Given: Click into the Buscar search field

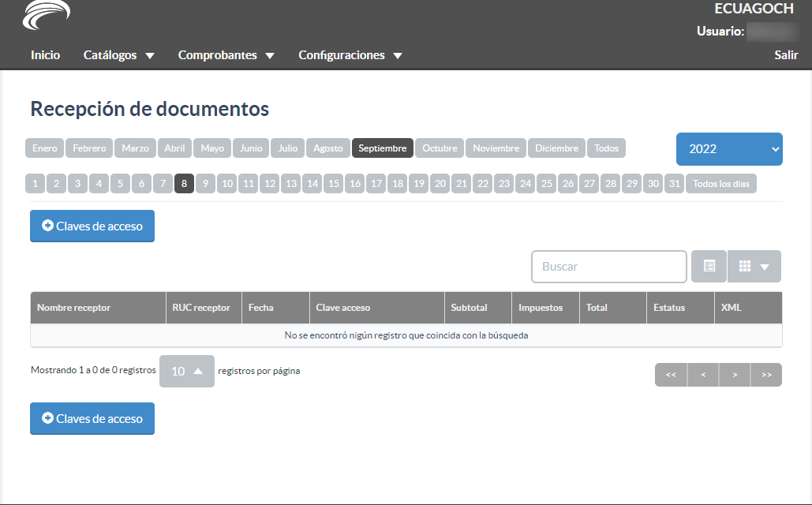Looking at the screenshot, I should [608, 267].
